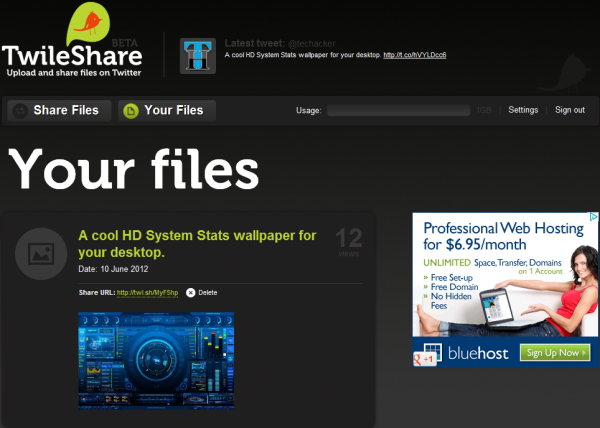Click the 1GB usage limit label

click(484, 111)
